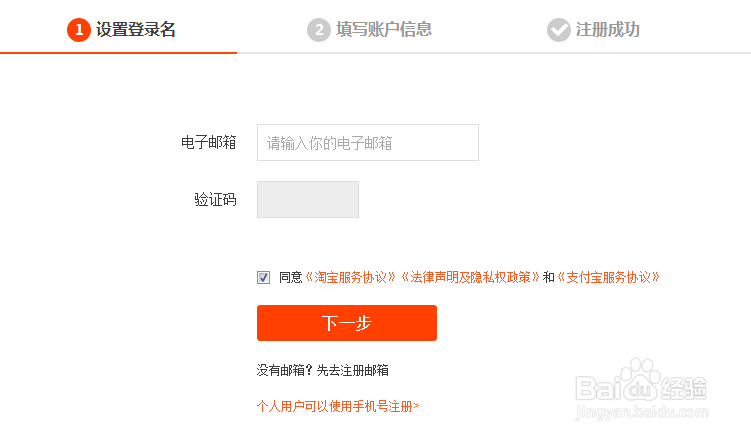The width and height of the screenshot is (751, 438).
Task: Open the 法律声明及隐私权政策 link
Action: 470,277
